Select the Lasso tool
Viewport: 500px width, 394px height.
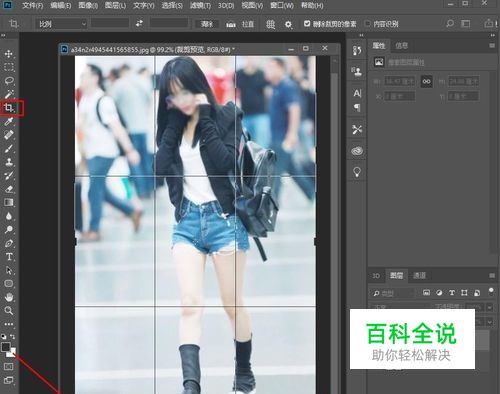pyautogui.click(x=9, y=81)
